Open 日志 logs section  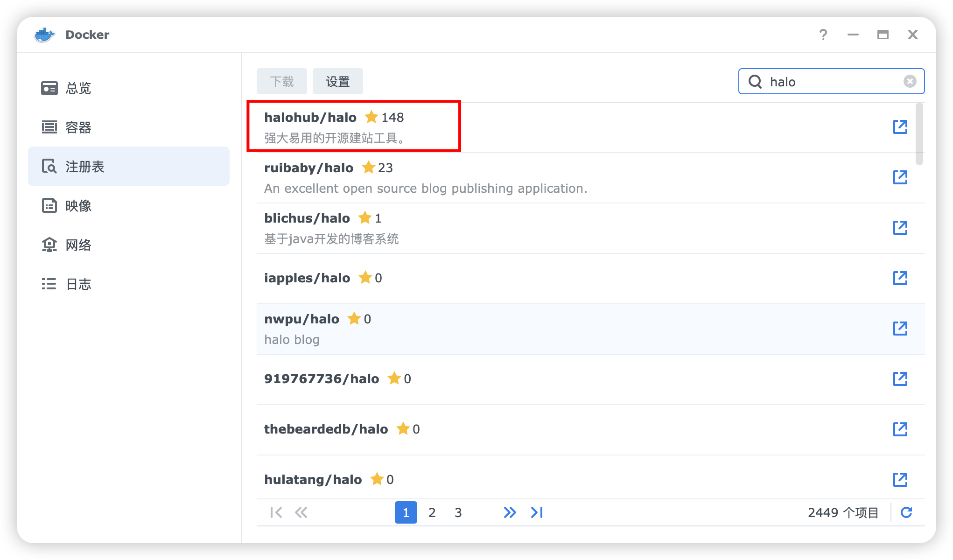[x=129, y=284]
